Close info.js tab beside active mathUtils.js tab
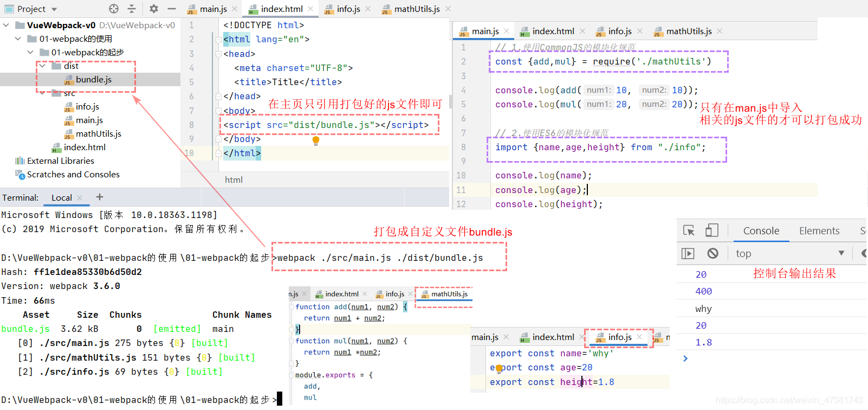Screen dimensions: 868x410 411,294
